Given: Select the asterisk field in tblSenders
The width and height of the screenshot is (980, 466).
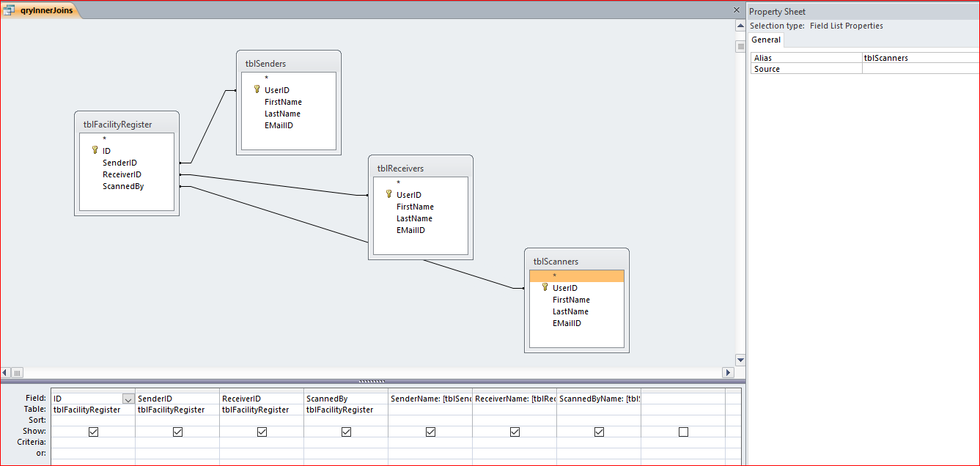Looking at the screenshot, I should point(267,78).
